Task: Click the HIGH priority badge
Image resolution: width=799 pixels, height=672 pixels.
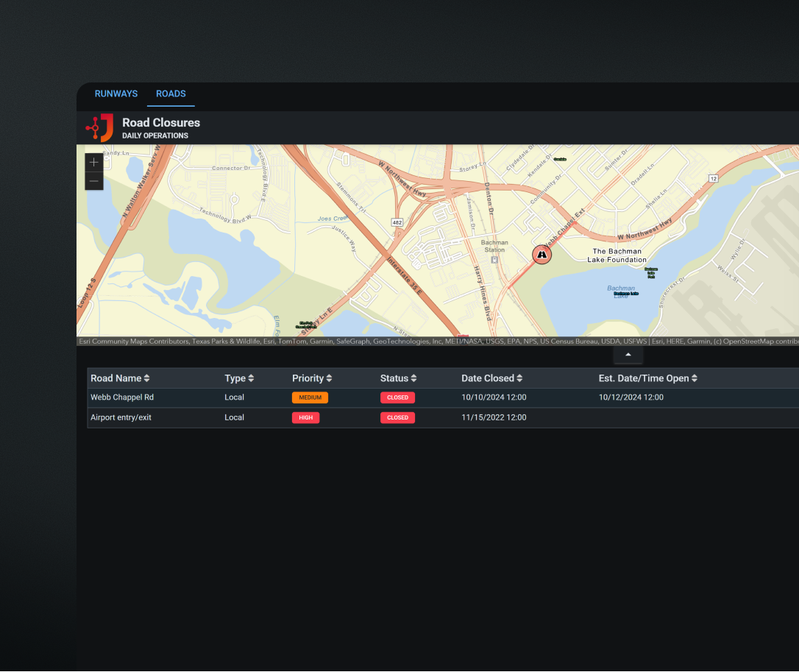Action: pyautogui.click(x=305, y=417)
